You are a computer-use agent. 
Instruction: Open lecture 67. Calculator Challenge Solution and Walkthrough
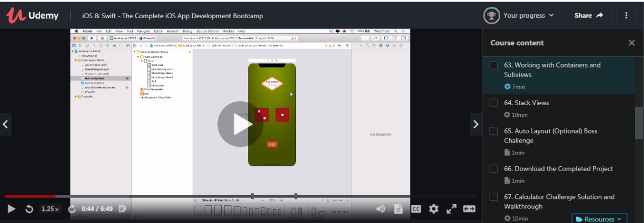click(x=559, y=201)
